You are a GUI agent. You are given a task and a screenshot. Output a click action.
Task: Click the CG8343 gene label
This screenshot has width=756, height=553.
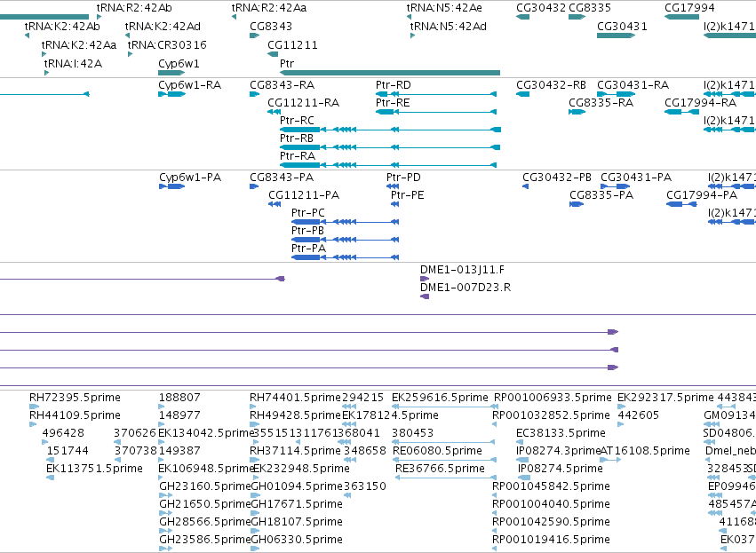(271, 26)
